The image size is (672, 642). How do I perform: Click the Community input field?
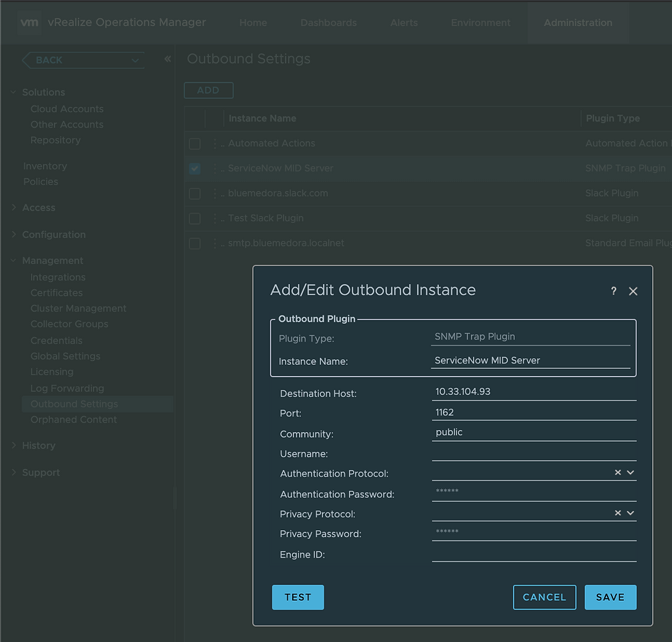click(x=534, y=432)
